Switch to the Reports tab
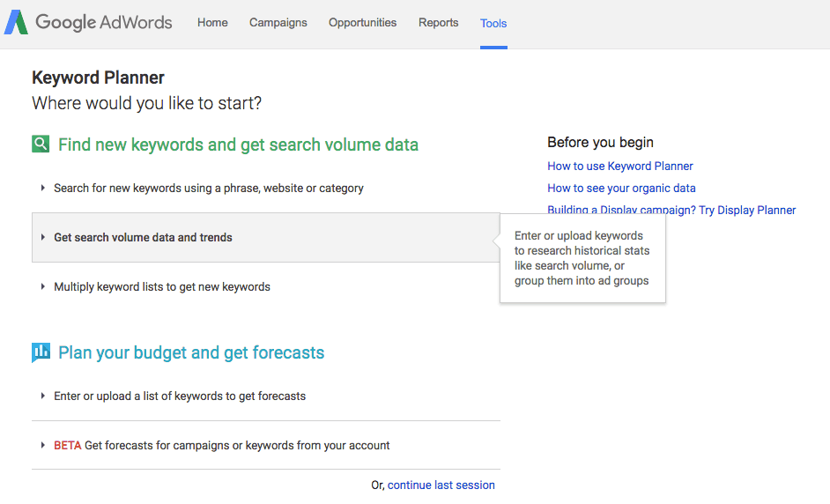The height and width of the screenshot is (504, 830). tap(438, 23)
